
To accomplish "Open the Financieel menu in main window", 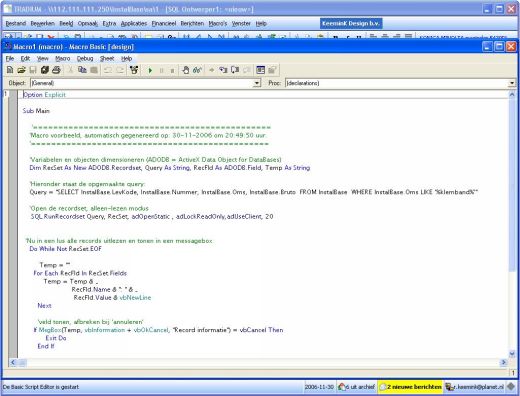I will click(x=164, y=24).
